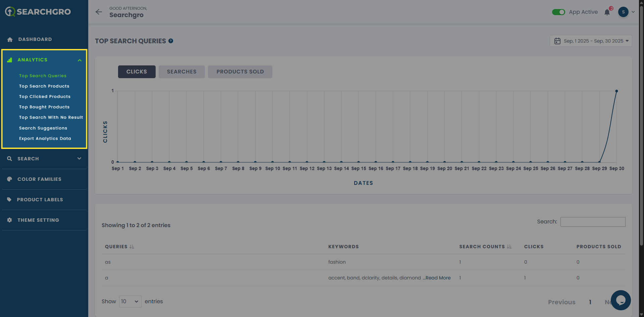Collapse the Analytics sidebar section

coord(79,60)
